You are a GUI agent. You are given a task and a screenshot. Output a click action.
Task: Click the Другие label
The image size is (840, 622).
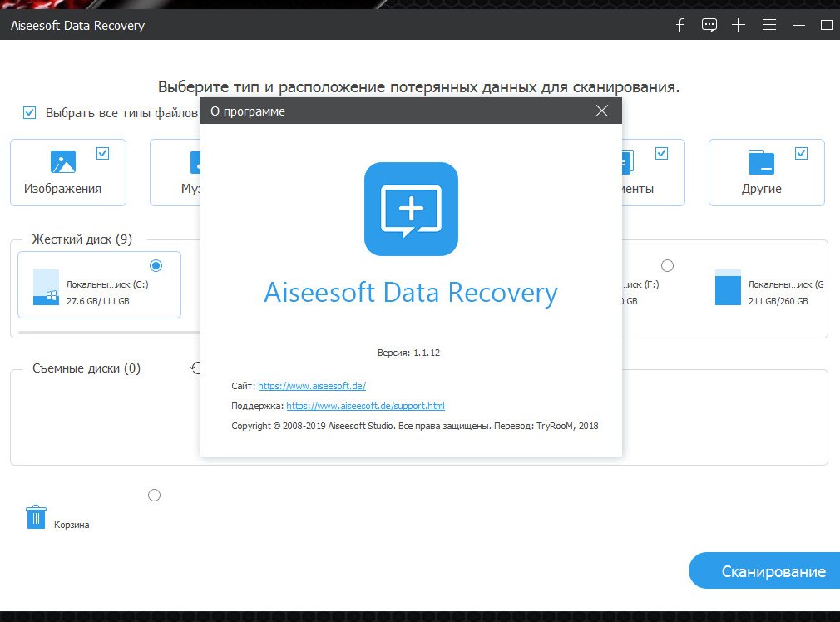click(x=761, y=189)
